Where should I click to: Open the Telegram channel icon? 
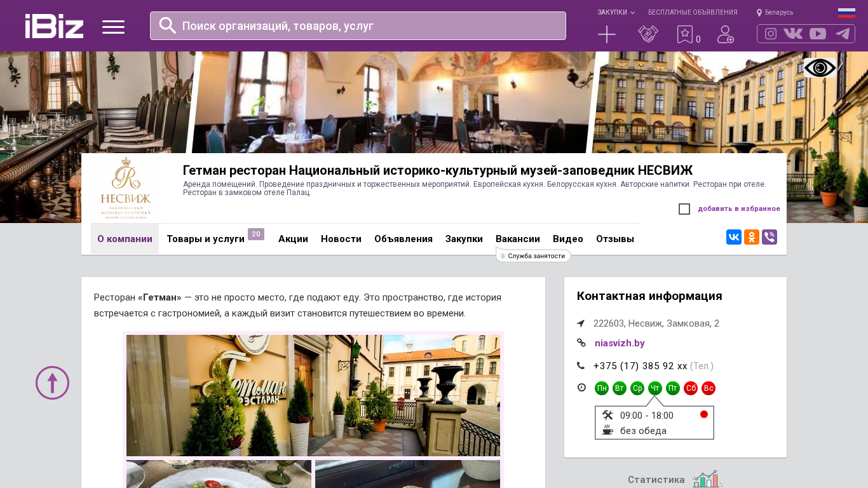(x=843, y=34)
